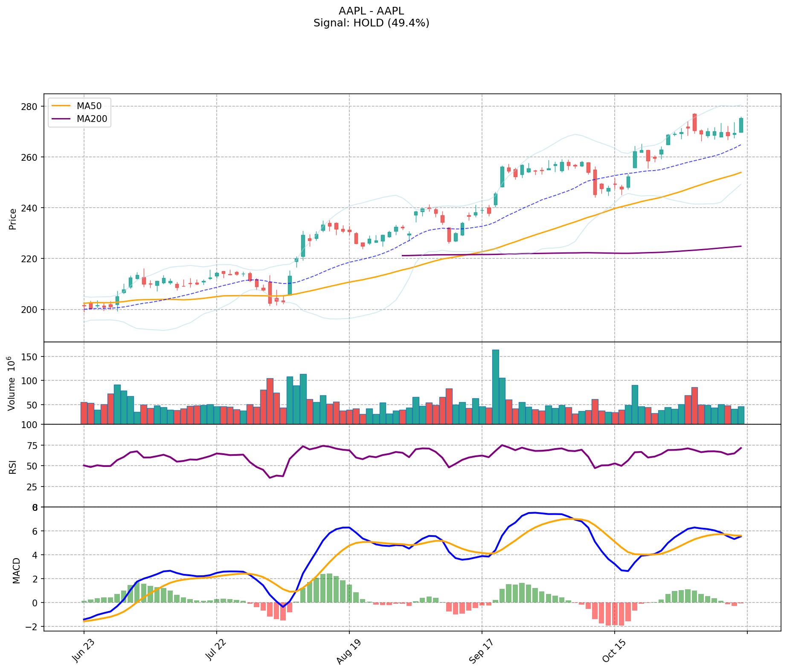Click the MACD y-axis label

16,570
